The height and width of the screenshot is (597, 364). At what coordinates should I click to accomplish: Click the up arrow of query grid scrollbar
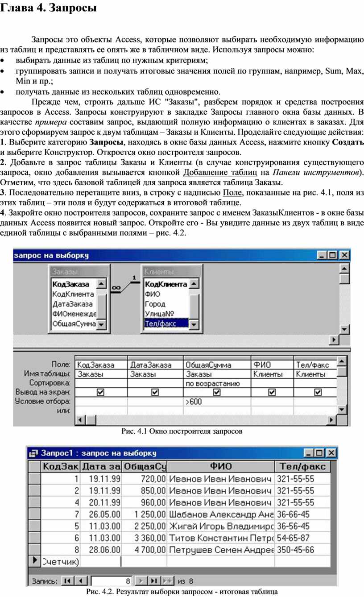pos(341,361)
